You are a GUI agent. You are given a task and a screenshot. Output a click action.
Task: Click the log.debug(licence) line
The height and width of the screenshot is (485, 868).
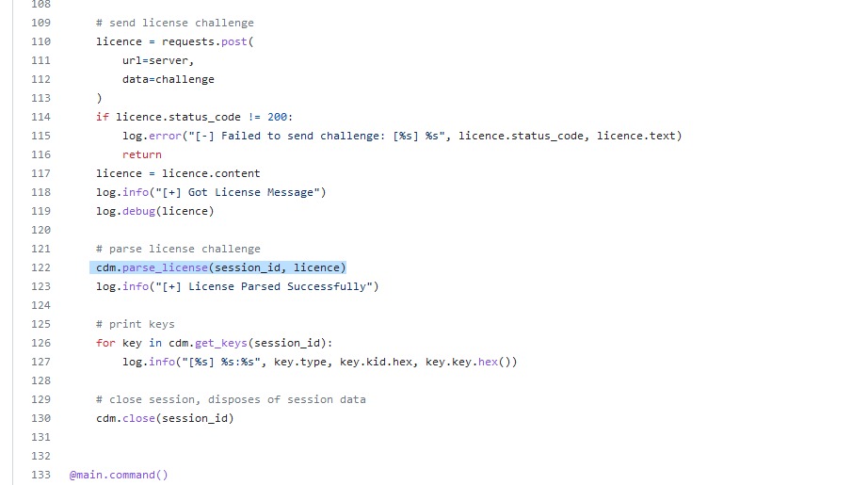click(x=155, y=211)
